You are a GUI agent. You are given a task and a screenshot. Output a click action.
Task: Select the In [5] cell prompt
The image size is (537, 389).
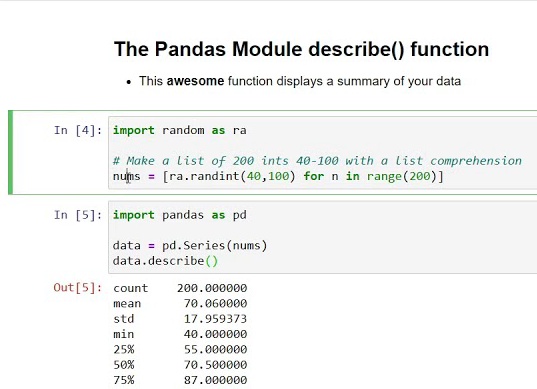pyautogui.click(x=78, y=215)
